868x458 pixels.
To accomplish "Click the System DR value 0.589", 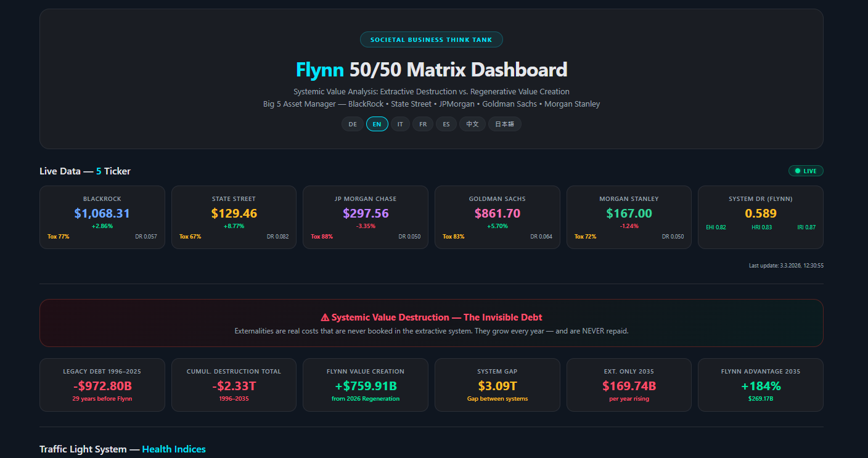I will coord(761,213).
